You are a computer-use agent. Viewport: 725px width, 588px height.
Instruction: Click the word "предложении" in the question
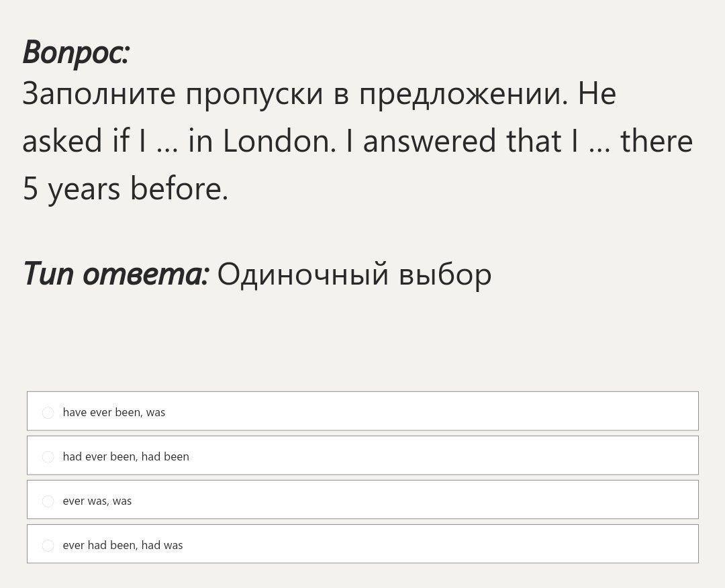pos(463,94)
